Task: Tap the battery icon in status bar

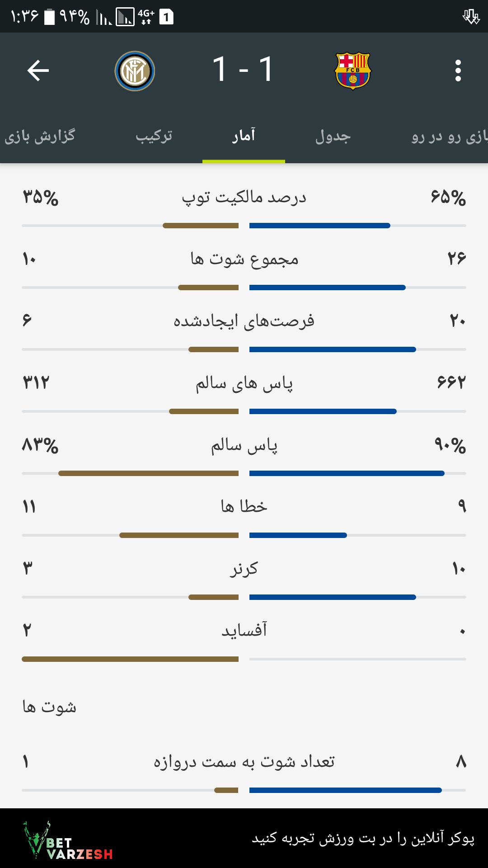Action: tap(49, 17)
